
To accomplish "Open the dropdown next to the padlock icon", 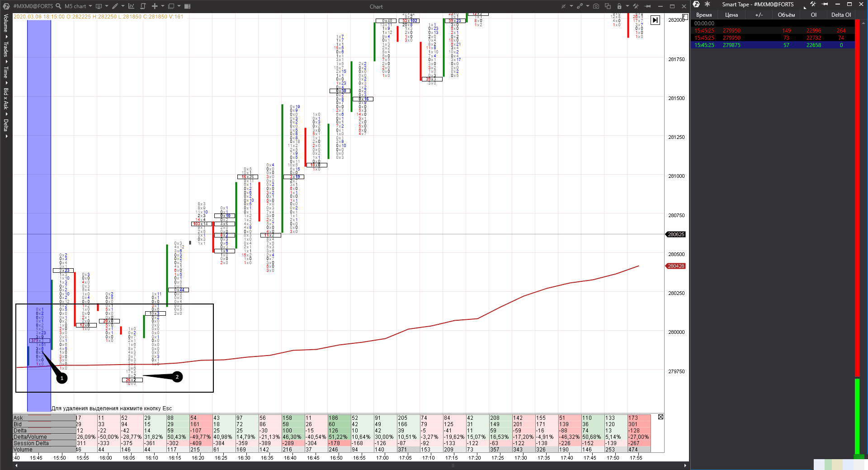I will (627, 6).
